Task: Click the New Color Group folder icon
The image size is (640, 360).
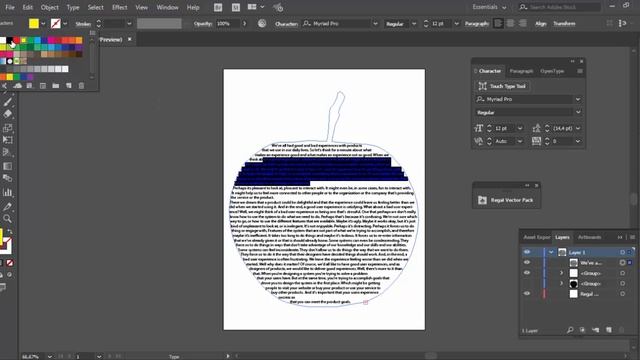Action: pos(56,86)
